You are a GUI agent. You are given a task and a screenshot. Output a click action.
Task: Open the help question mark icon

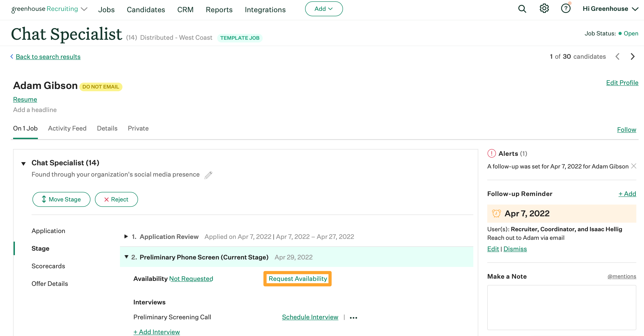(566, 9)
